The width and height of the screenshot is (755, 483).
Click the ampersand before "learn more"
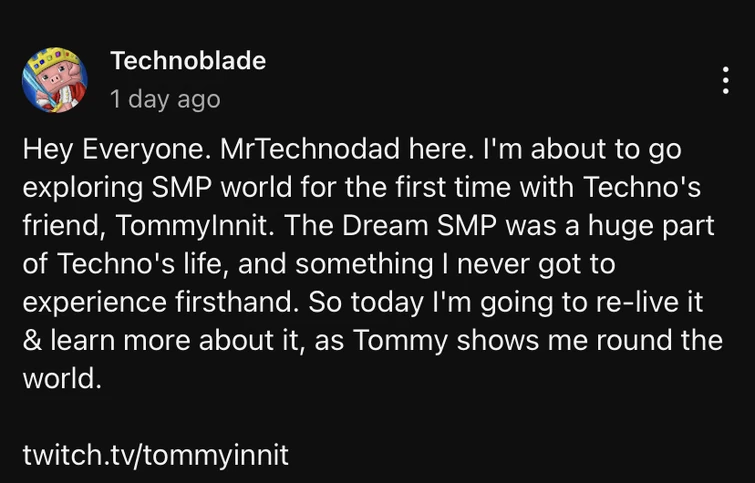[31, 341]
